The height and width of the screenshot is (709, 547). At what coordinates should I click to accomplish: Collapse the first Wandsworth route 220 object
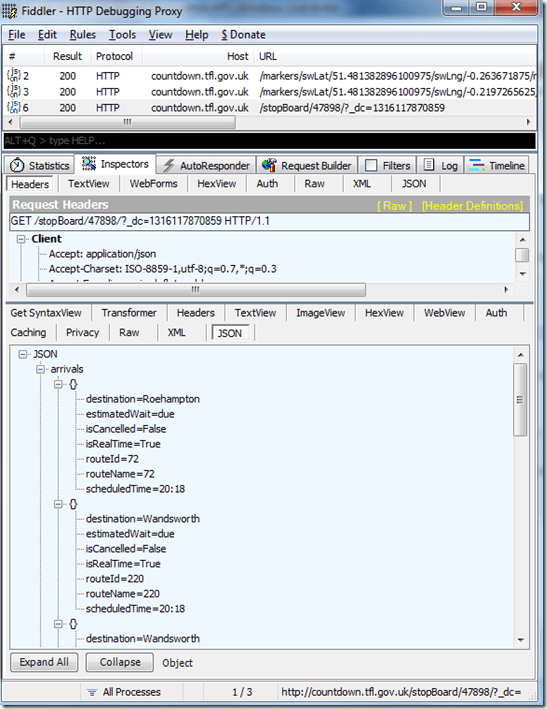coord(58,504)
